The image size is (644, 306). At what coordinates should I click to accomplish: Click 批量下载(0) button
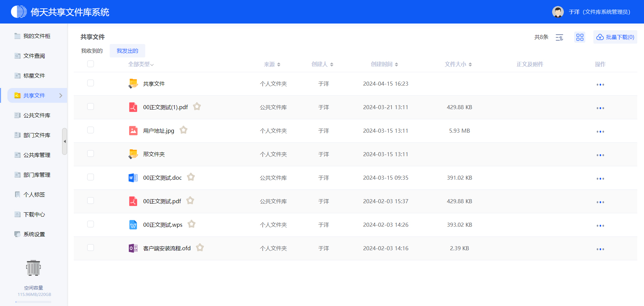(615, 37)
